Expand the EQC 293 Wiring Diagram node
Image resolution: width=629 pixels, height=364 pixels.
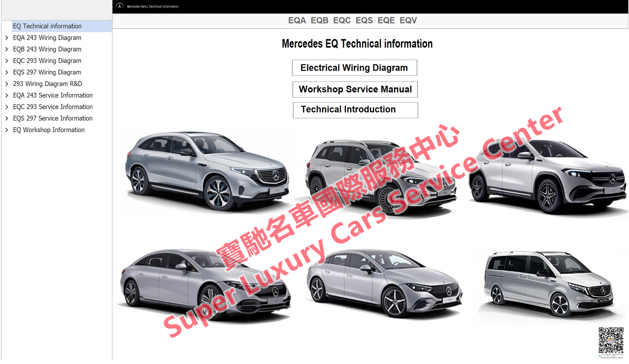point(7,61)
